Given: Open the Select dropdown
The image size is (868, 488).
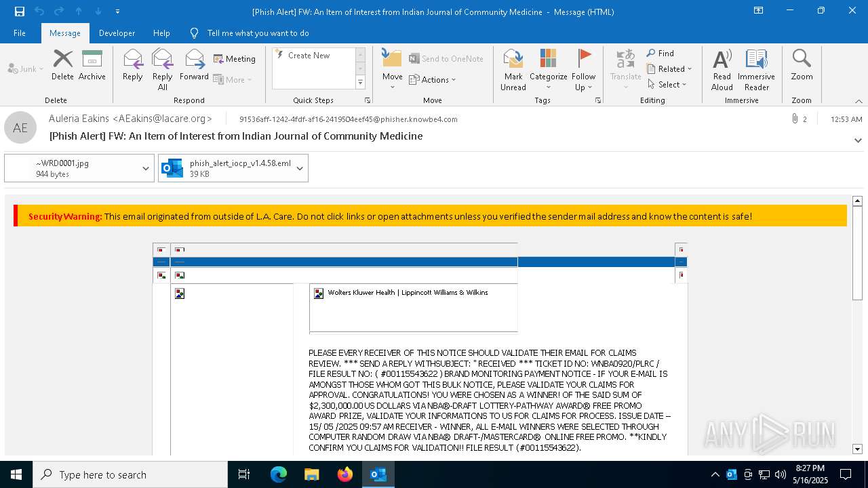Looking at the screenshot, I should tap(667, 85).
